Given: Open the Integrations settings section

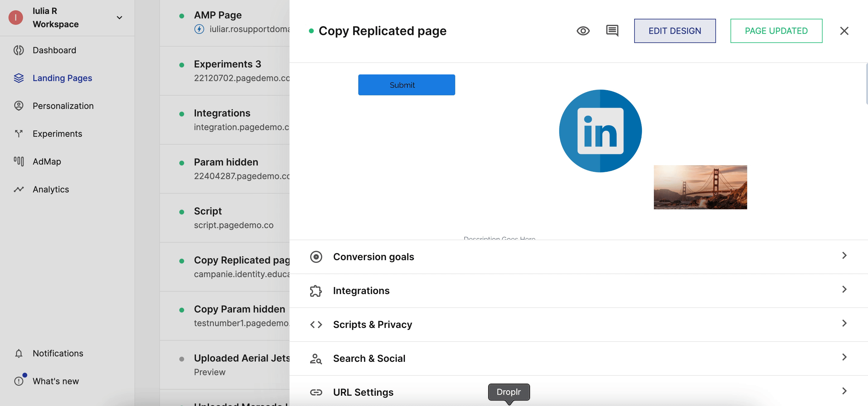Looking at the screenshot, I should point(578,291).
